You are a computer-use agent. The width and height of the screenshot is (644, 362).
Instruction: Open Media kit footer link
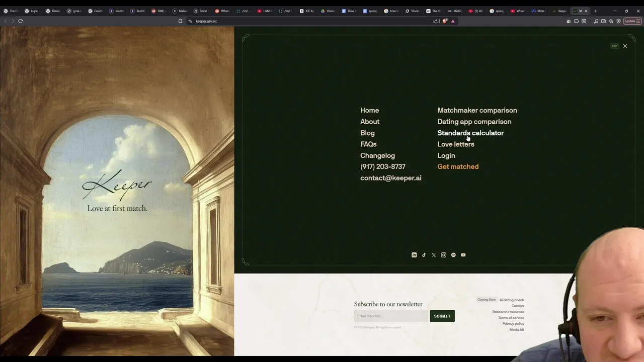point(517,330)
